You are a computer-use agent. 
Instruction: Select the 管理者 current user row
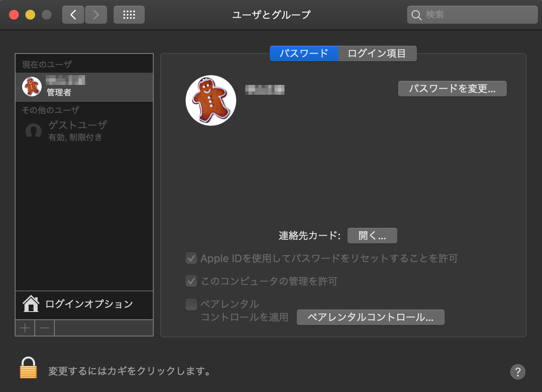coord(84,87)
